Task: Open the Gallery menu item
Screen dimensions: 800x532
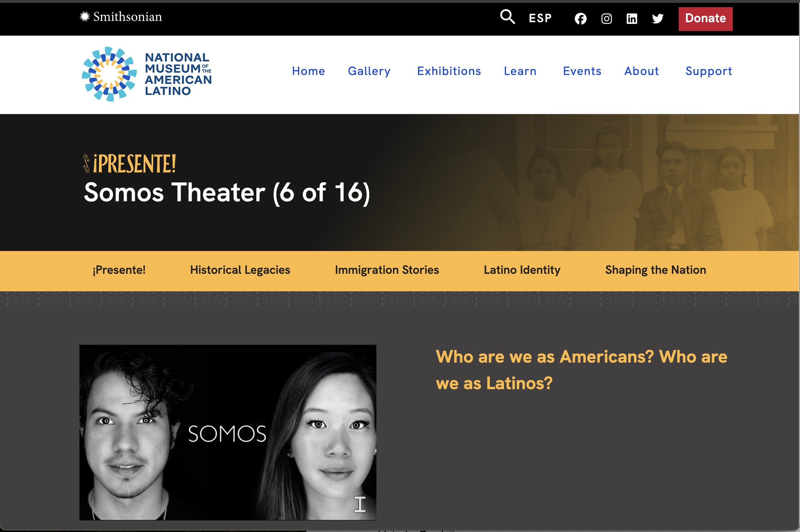Action: [369, 71]
